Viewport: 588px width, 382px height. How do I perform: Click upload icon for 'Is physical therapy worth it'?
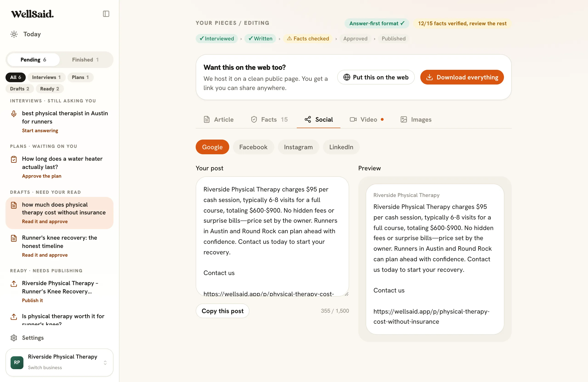coord(14,317)
